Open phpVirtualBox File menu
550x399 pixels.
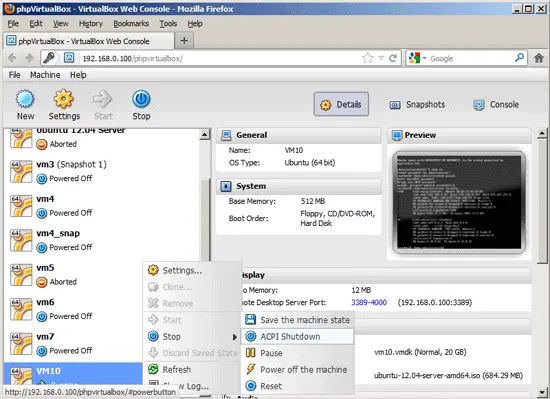(14, 75)
